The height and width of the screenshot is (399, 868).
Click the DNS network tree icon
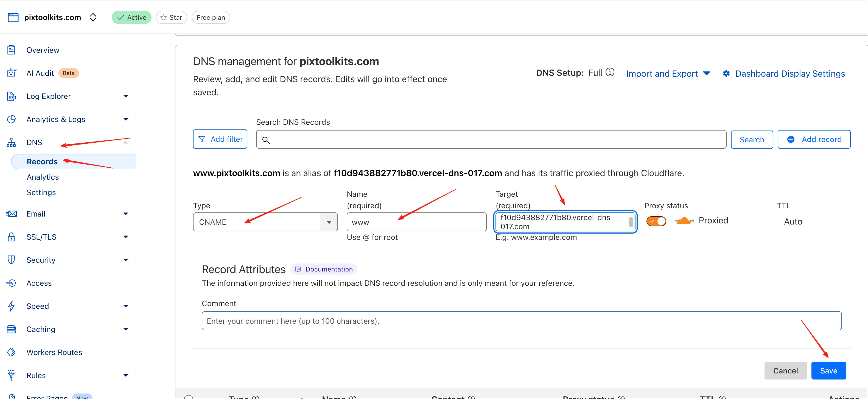pyautogui.click(x=12, y=142)
